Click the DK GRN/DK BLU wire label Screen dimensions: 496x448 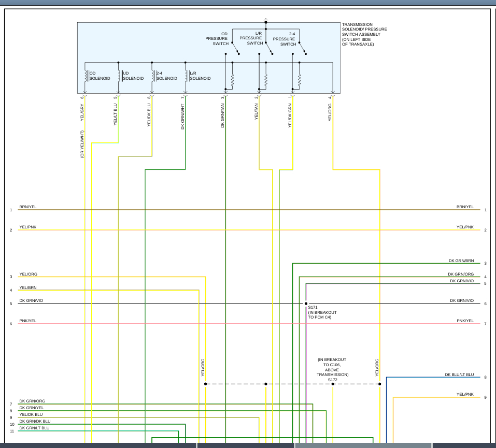tap(35, 421)
